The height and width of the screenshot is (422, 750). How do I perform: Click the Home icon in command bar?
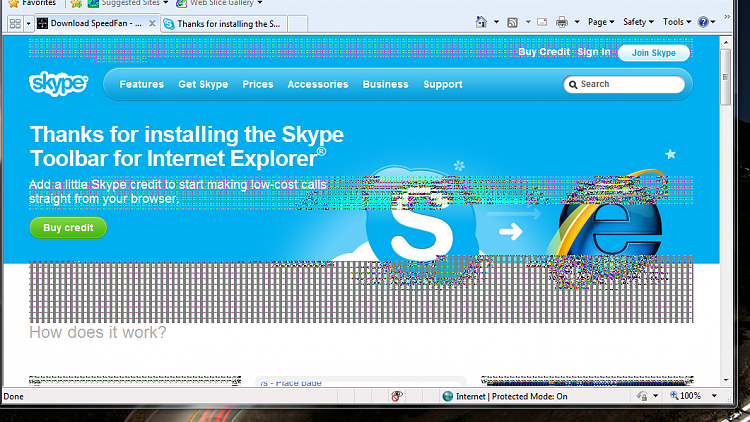481,22
